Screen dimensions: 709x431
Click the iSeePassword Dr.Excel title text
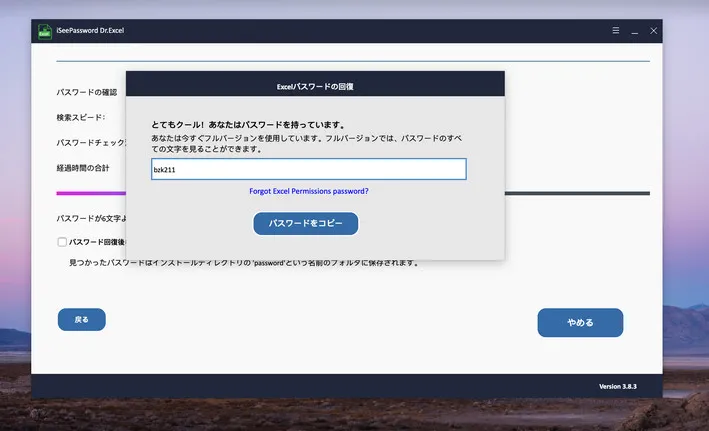pyautogui.click(x=90, y=30)
